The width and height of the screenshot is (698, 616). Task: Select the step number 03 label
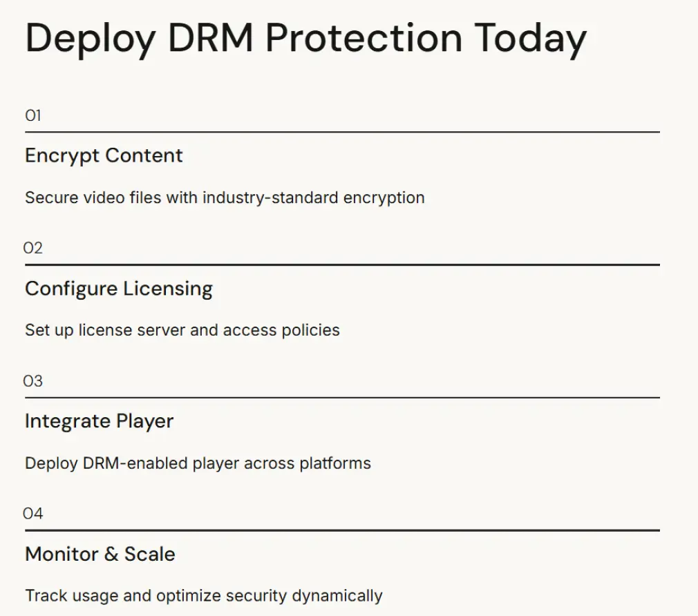[33, 381]
